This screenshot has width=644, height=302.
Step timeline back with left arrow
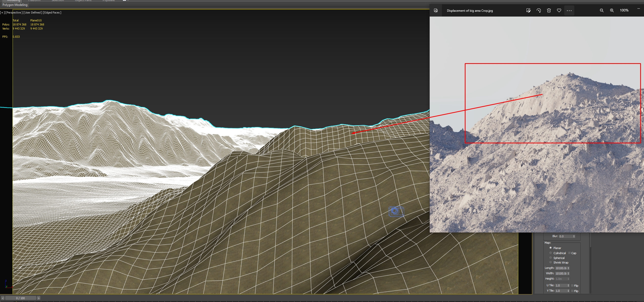3,298
